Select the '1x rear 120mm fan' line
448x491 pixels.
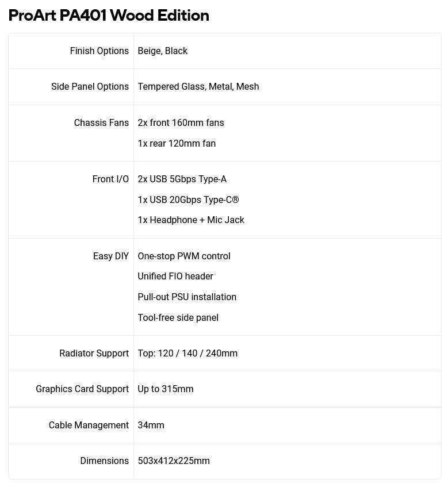tap(177, 144)
